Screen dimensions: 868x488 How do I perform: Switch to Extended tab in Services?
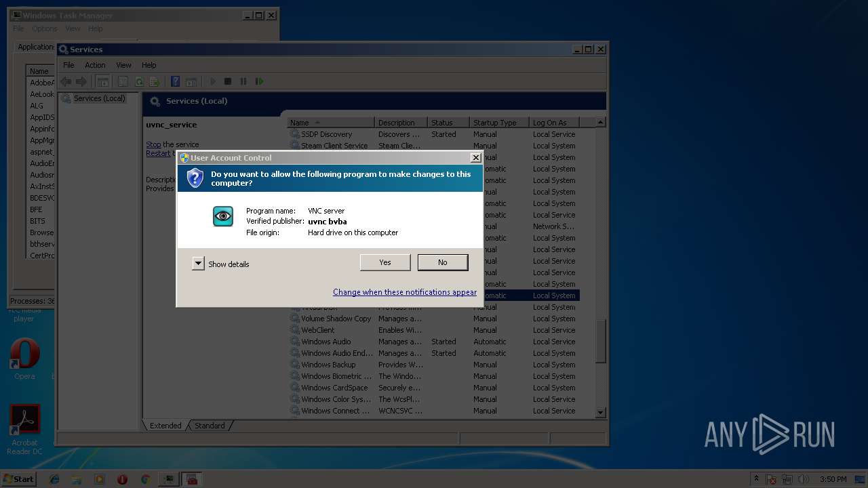(165, 426)
